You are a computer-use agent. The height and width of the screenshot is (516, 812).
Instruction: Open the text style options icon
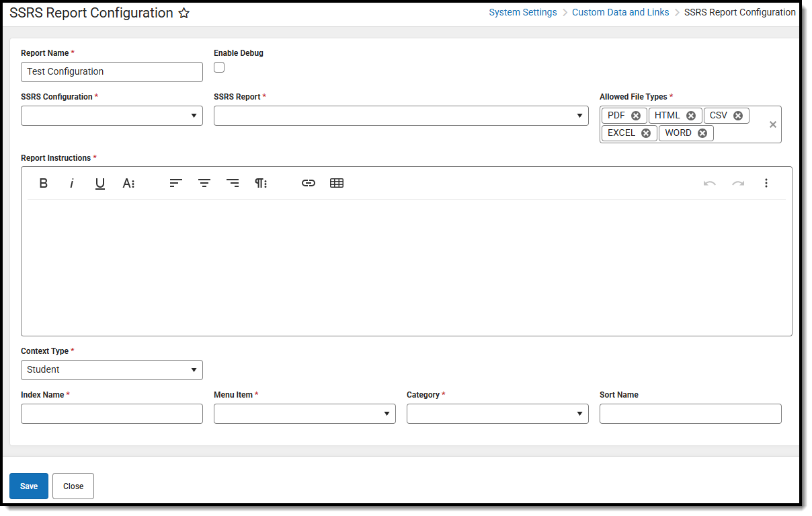coord(128,183)
